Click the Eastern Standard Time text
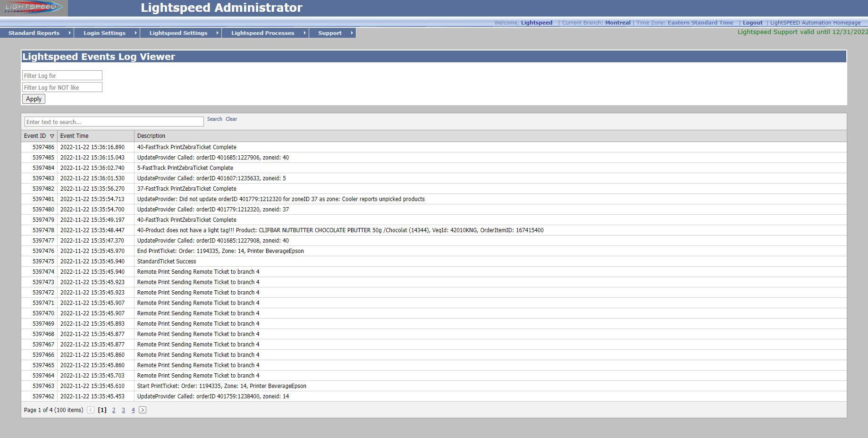The height and width of the screenshot is (438, 868). coord(700,23)
